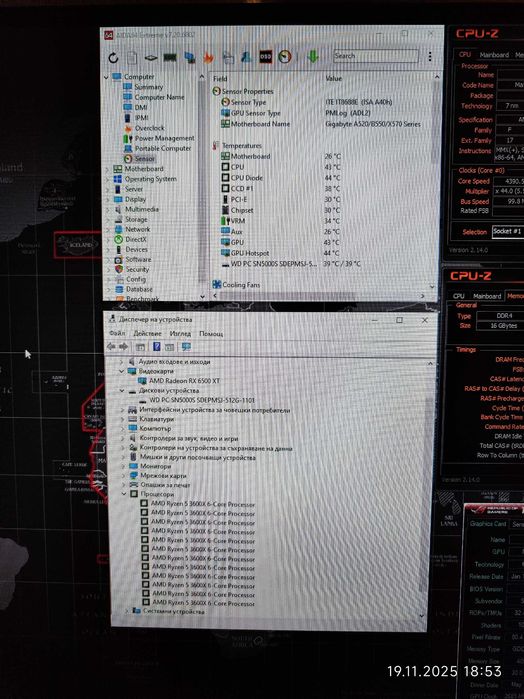Open the Socket #1 Selection dropdown in CPU-Z
The height and width of the screenshot is (699, 524).
point(507,231)
